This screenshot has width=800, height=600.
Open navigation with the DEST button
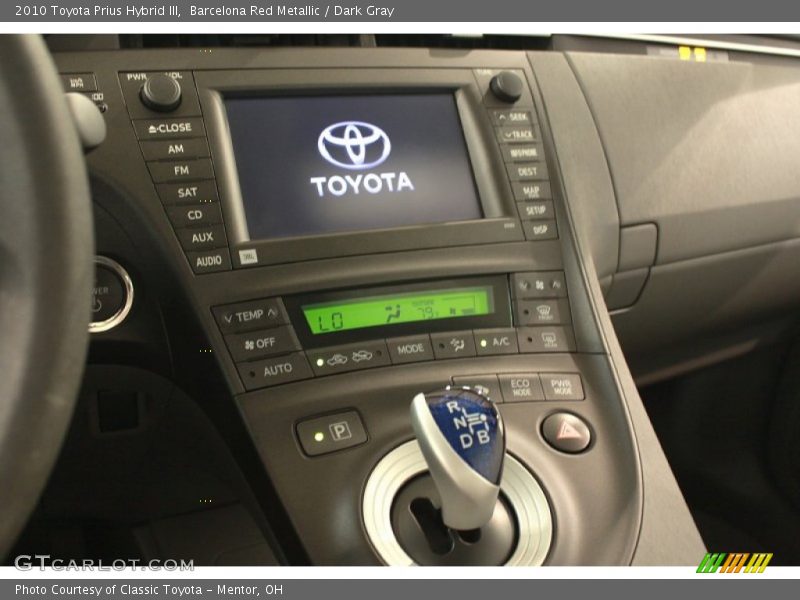click(x=527, y=171)
